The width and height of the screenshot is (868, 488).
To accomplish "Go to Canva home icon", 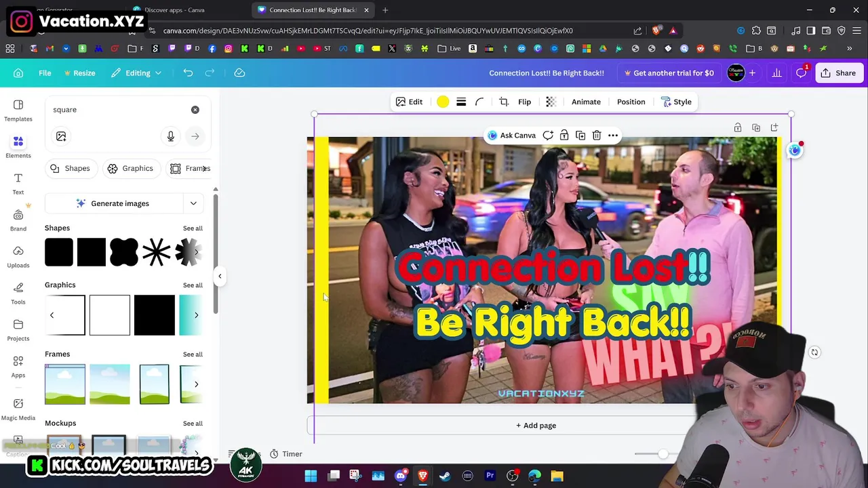I will tap(18, 73).
